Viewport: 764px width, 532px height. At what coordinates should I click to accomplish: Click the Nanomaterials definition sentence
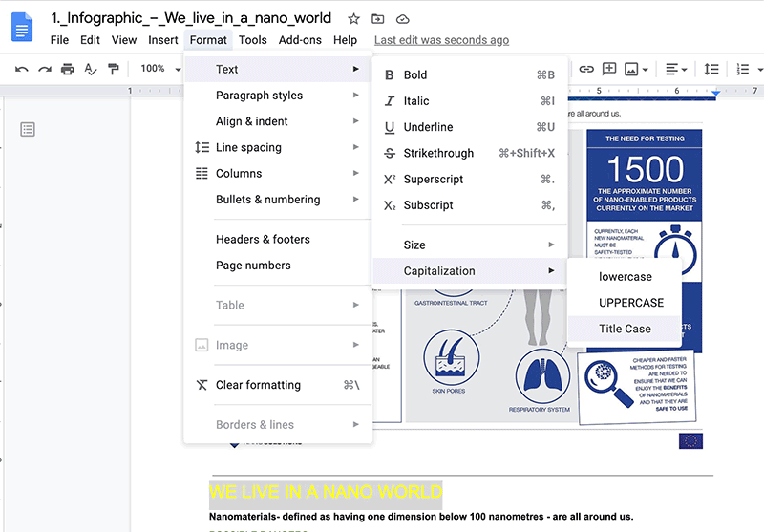pyautogui.click(x=421, y=517)
